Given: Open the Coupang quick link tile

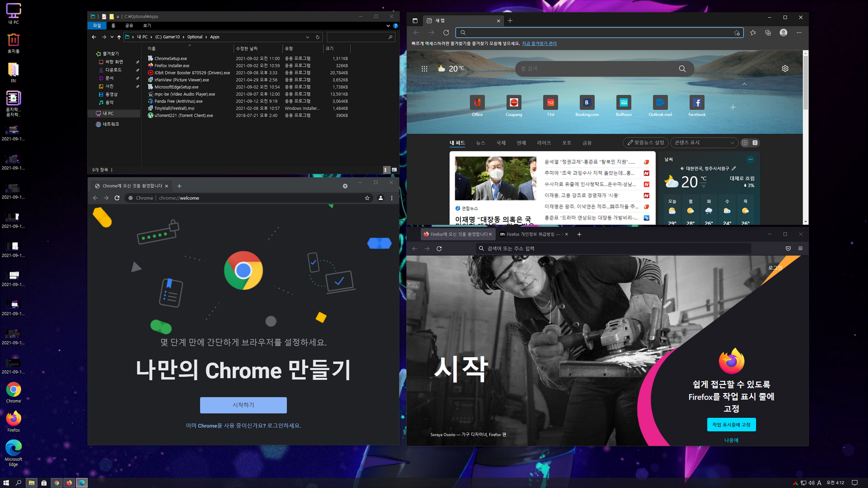Looking at the screenshot, I should 514,106.
